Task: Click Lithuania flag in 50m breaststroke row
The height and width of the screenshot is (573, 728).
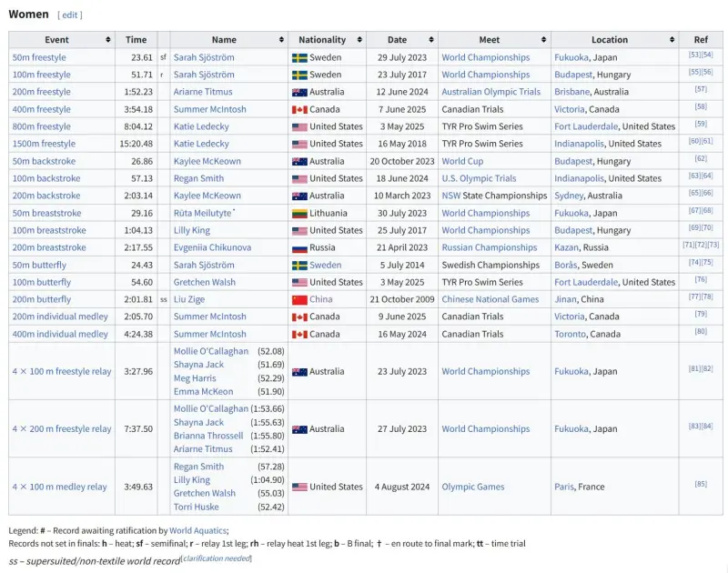Action: click(299, 214)
